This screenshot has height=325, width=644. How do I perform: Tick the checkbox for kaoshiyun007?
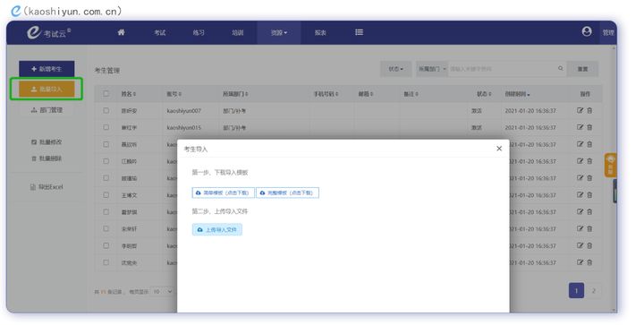[x=106, y=110]
